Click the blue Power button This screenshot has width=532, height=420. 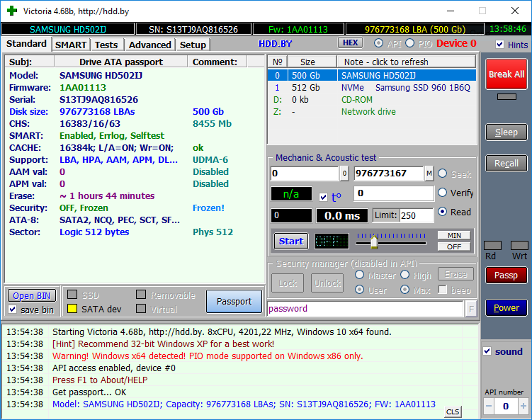pos(506,307)
